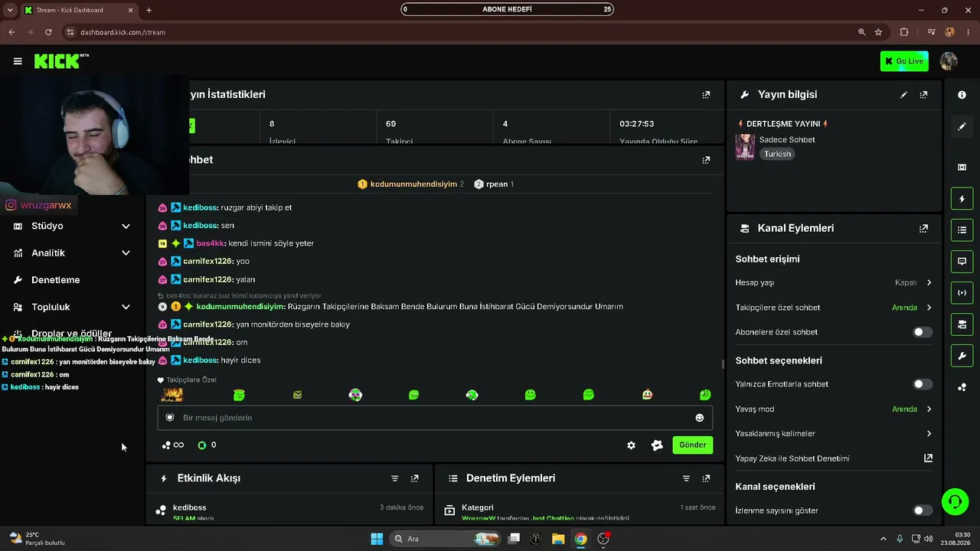Viewport: 980px width, 551px height.
Task: Toggle İzlenme sayısını göster switch
Action: pyautogui.click(x=923, y=510)
